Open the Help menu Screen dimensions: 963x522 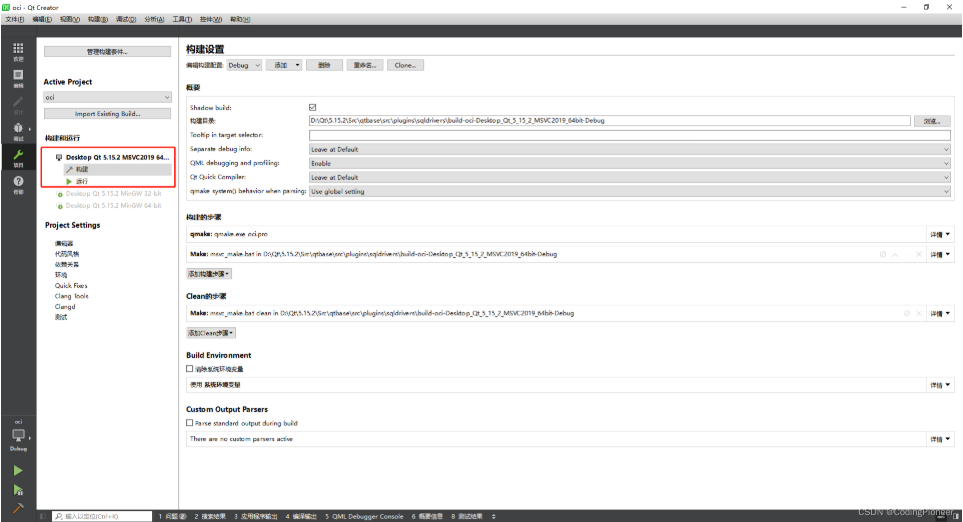240,20
